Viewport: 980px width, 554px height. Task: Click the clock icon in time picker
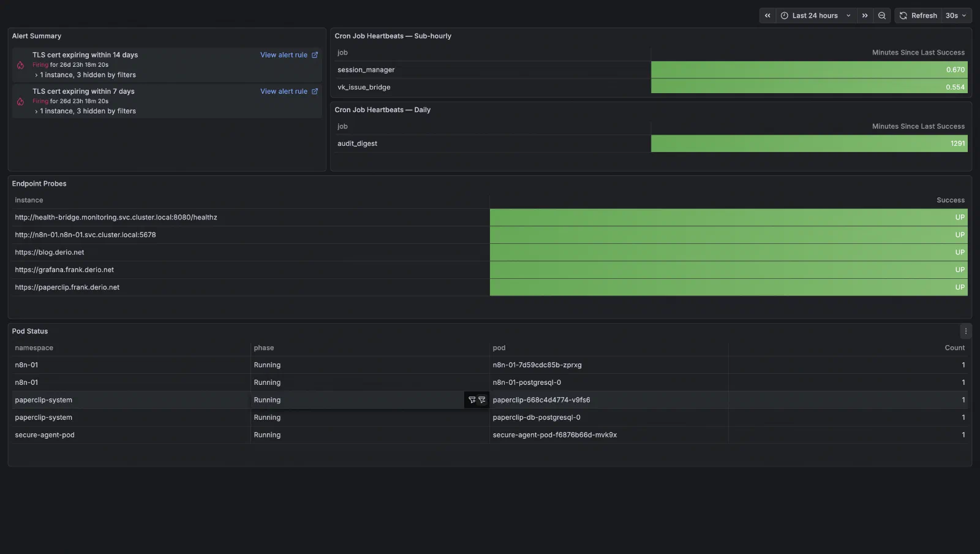pyautogui.click(x=784, y=16)
